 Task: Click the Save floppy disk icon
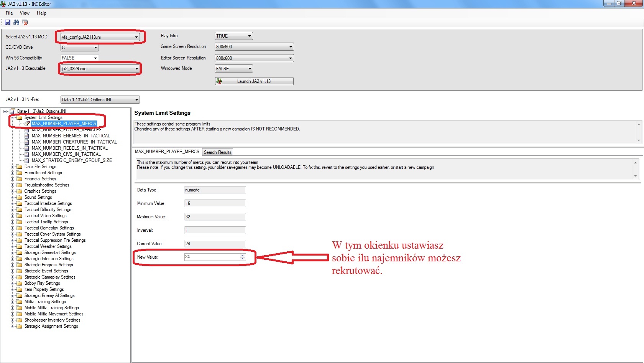tap(8, 23)
